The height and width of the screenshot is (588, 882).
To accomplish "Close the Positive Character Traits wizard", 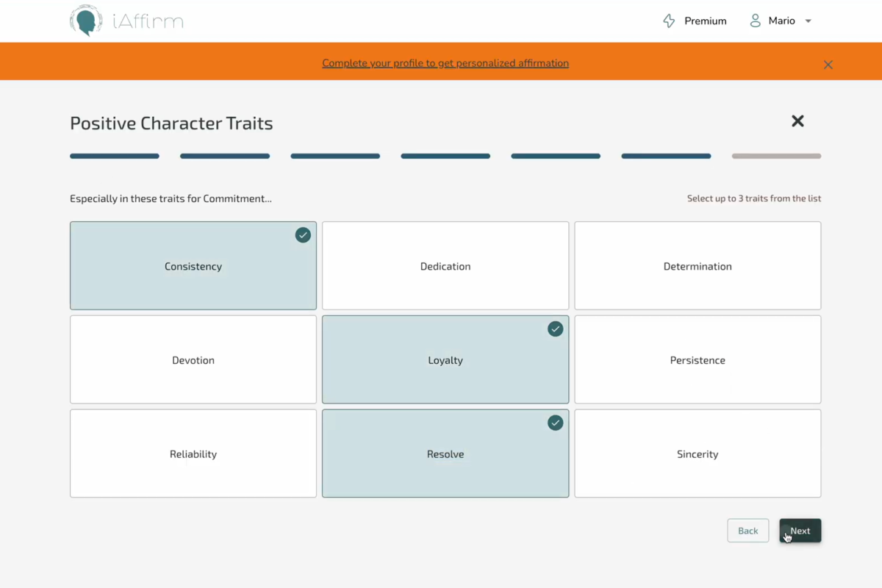I will [x=797, y=121].
